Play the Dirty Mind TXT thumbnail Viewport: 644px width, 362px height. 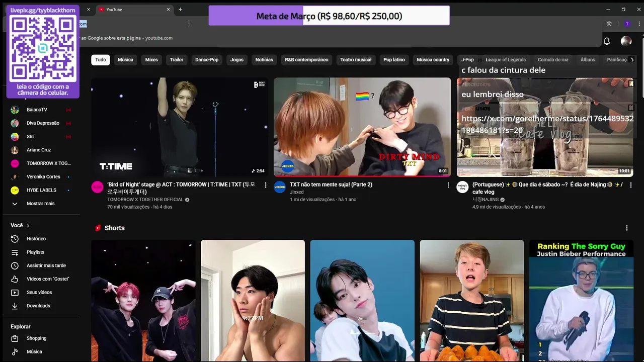click(362, 127)
